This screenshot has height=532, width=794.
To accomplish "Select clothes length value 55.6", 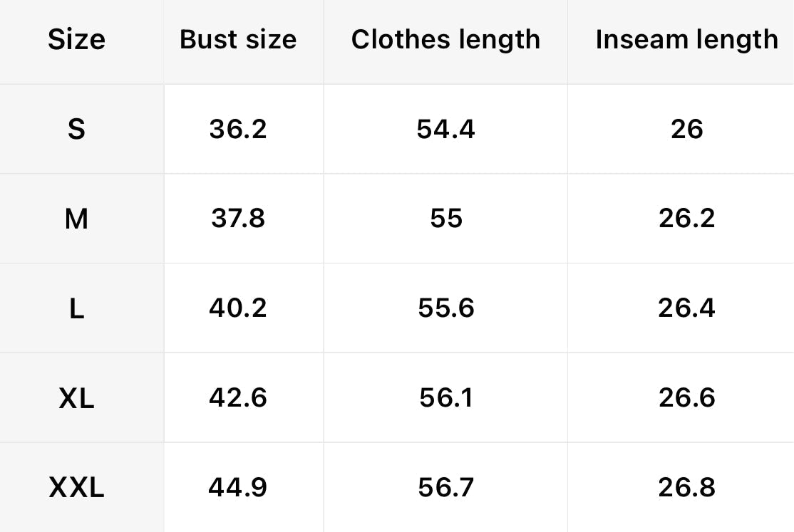I will coord(446,308).
